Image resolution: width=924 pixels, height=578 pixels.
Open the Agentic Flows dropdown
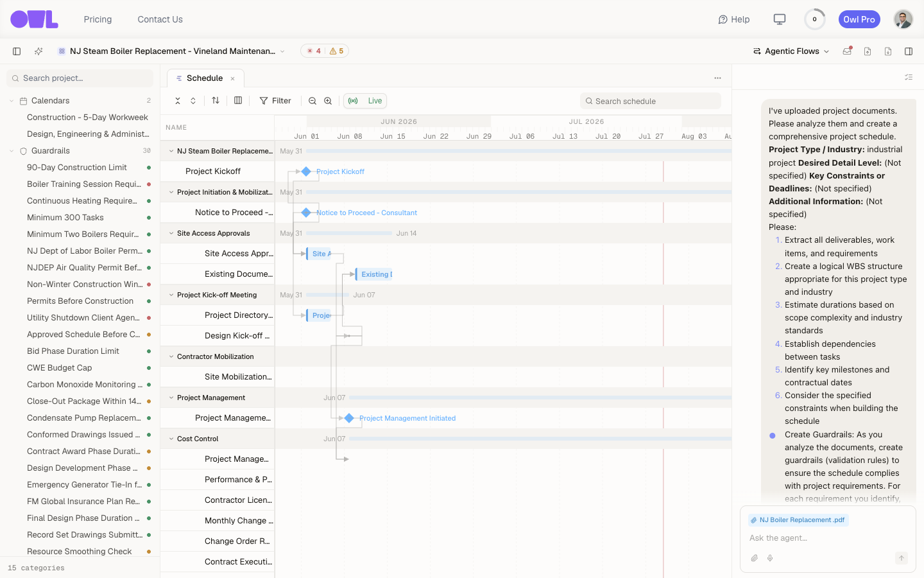[791, 51]
